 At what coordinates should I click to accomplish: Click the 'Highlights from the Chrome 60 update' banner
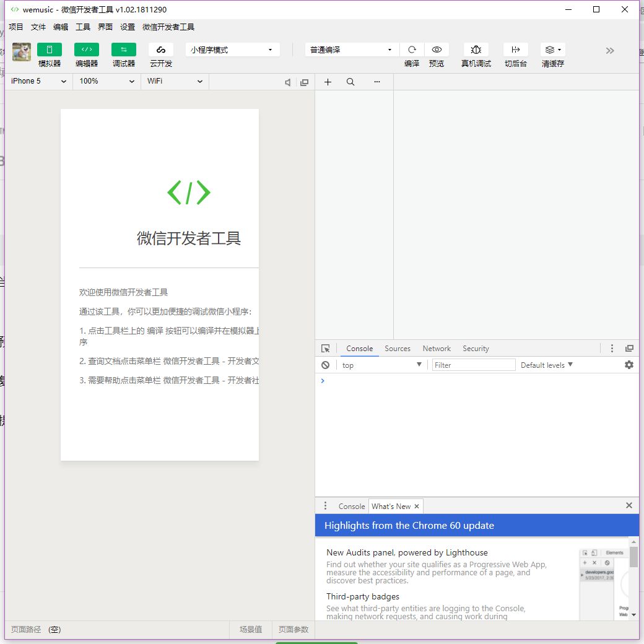click(477, 525)
